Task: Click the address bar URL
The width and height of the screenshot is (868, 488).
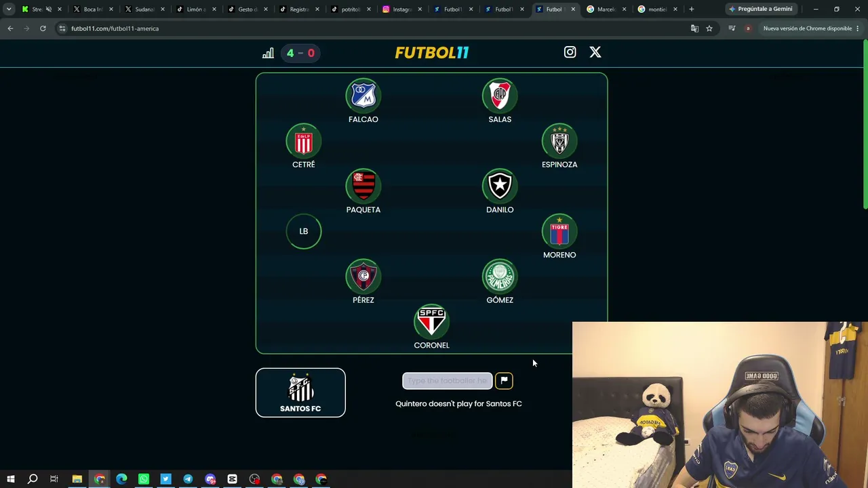Action: click(115, 28)
